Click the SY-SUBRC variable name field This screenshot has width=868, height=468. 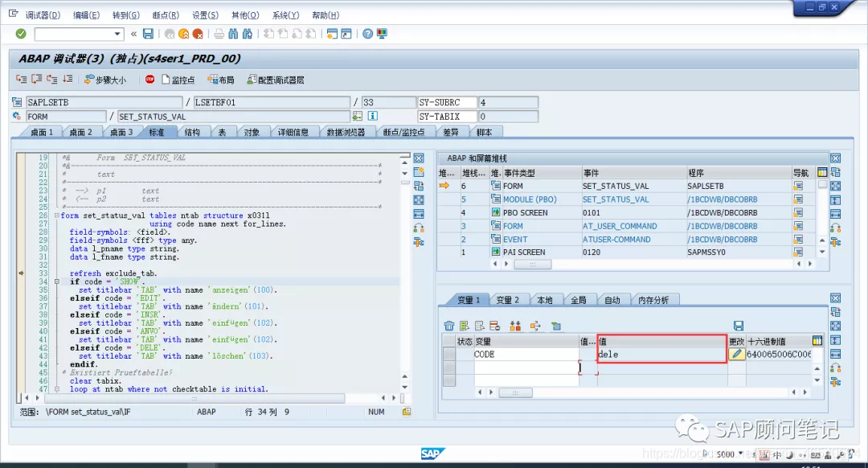tap(447, 102)
